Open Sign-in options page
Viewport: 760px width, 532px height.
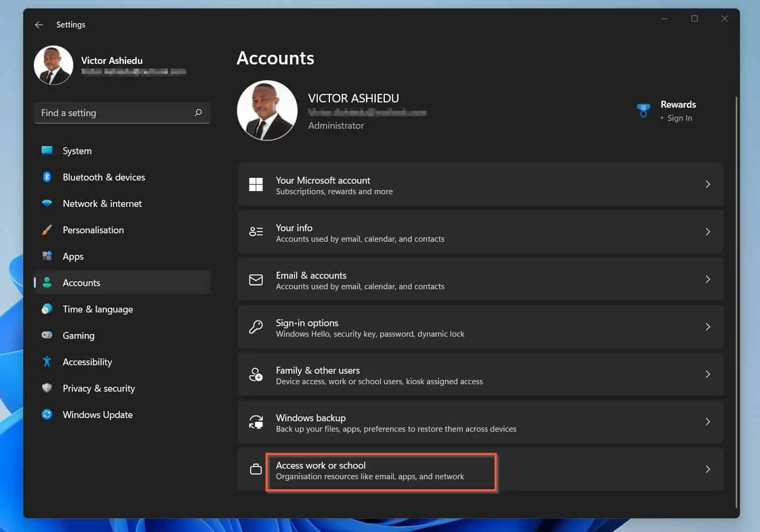480,327
